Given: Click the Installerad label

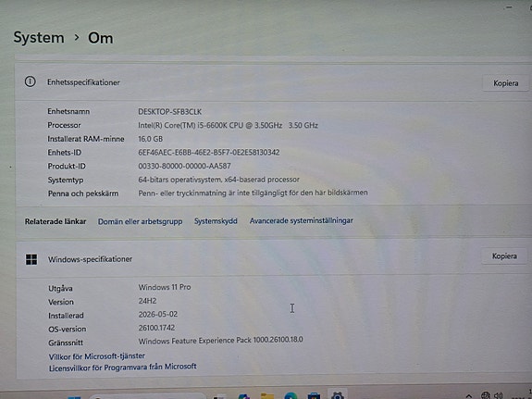Looking at the screenshot, I should [x=66, y=316].
